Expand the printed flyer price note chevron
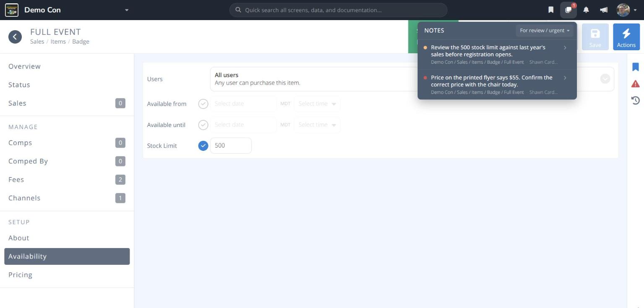 click(565, 78)
